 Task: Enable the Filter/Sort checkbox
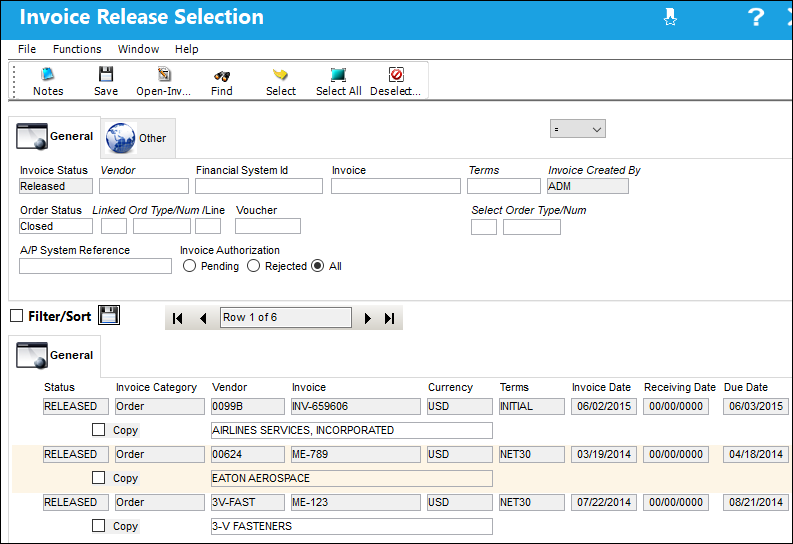coord(17,315)
